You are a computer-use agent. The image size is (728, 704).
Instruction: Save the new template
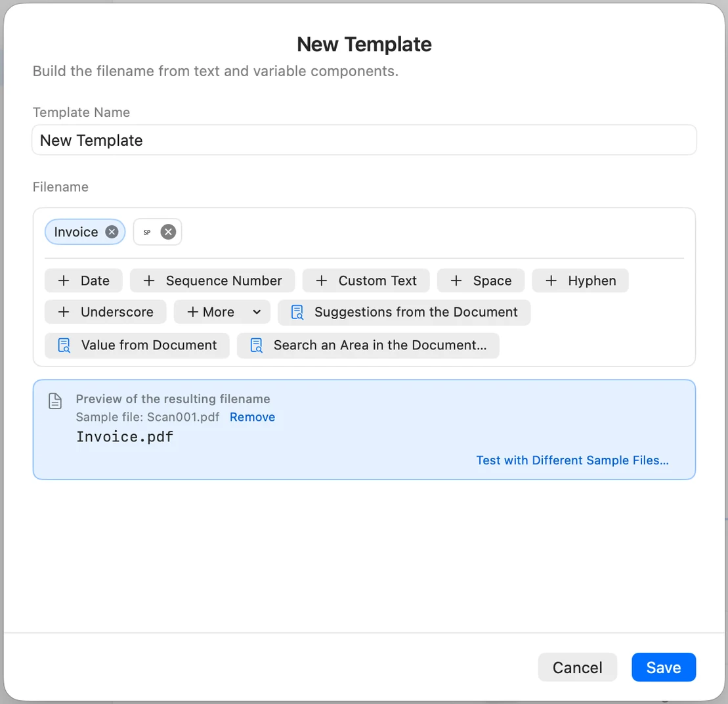tap(664, 667)
